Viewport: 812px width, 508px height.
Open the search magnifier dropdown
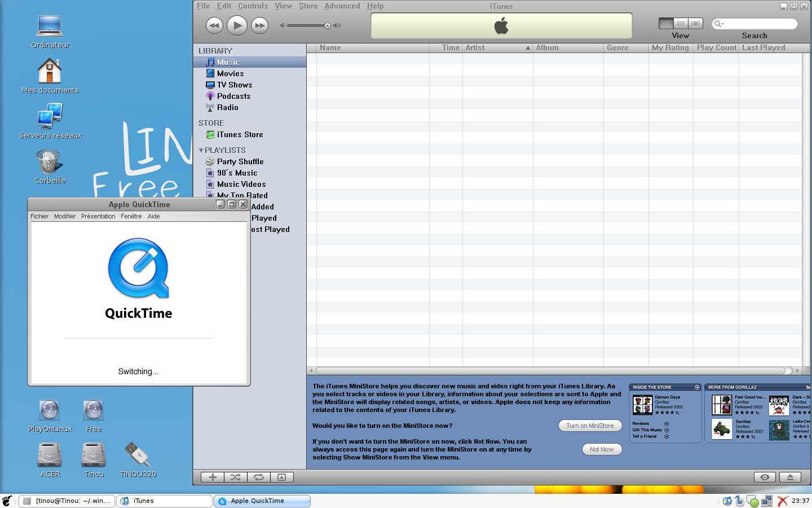(x=718, y=24)
